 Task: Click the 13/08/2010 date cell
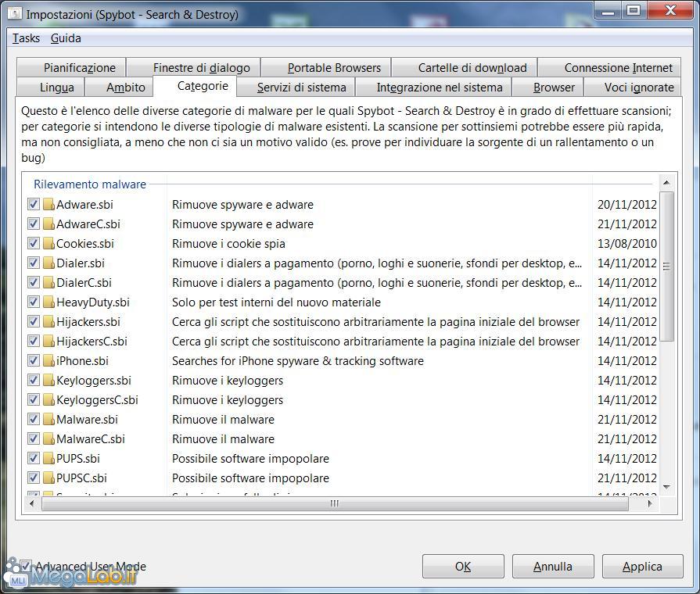point(627,244)
